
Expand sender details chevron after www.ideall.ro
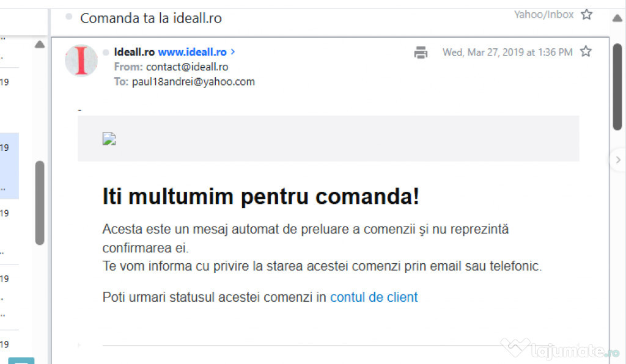pos(233,53)
